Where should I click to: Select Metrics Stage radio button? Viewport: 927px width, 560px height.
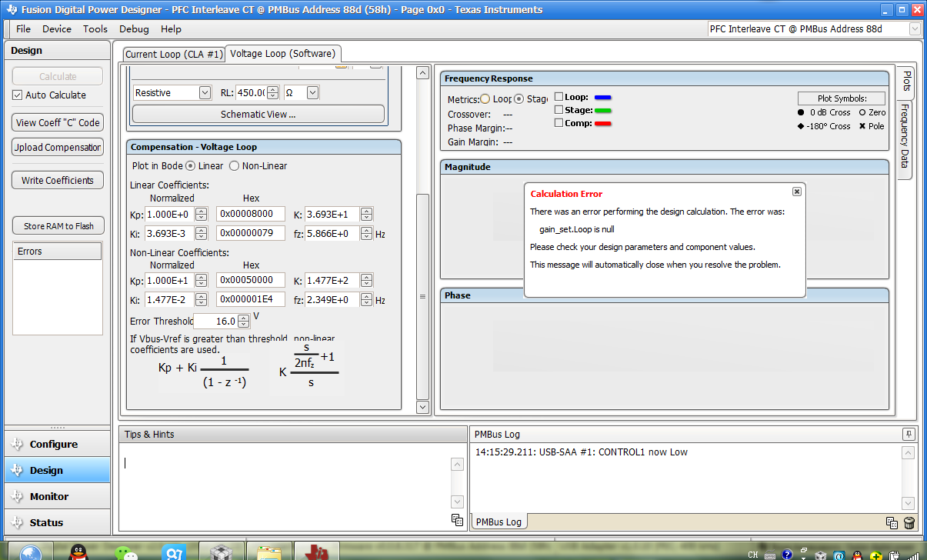pos(519,99)
